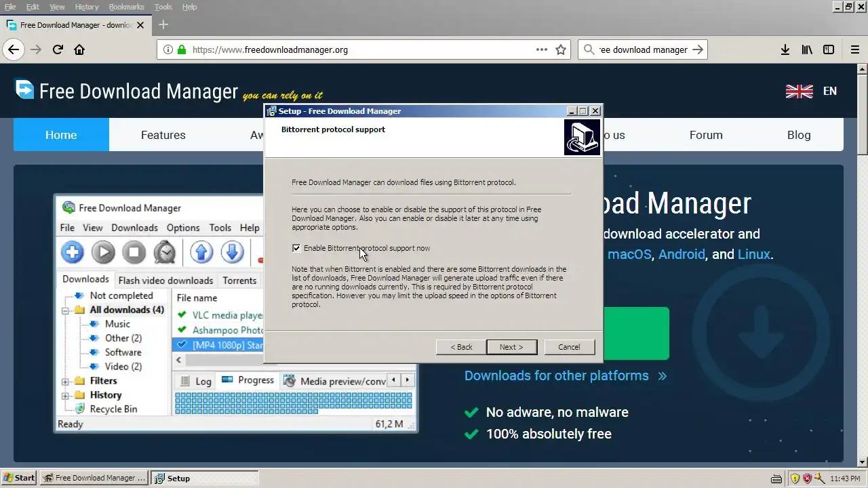Open the yellow shield tray icon
868x488 pixels.
point(795,478)
